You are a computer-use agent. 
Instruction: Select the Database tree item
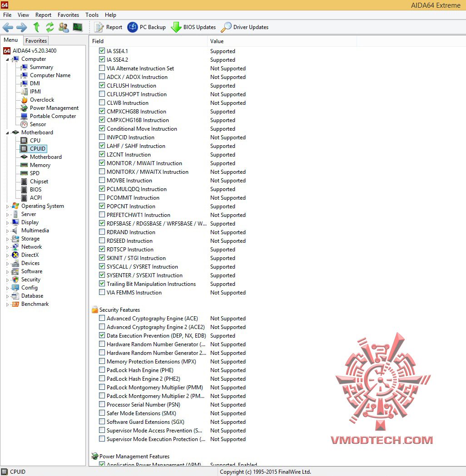tap(32, 296)
